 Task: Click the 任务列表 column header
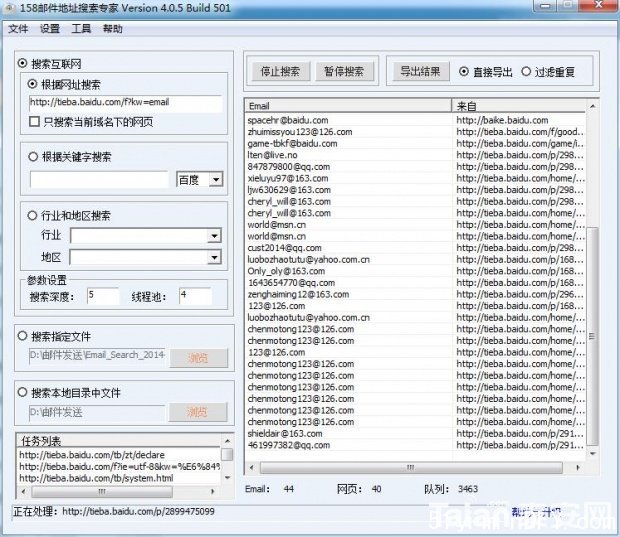pos(119,441)
